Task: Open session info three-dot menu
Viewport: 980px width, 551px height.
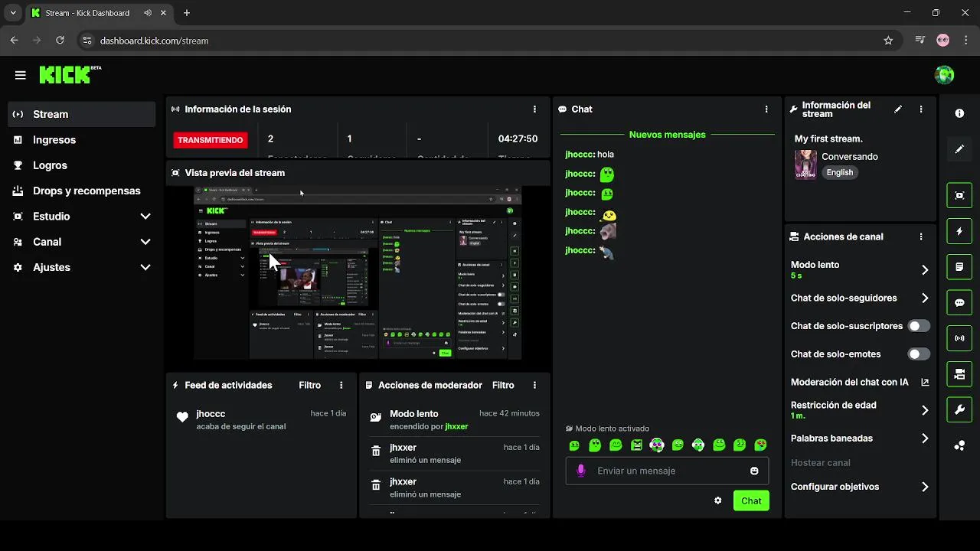Action: pyautogui.click(x=534, y=109)
